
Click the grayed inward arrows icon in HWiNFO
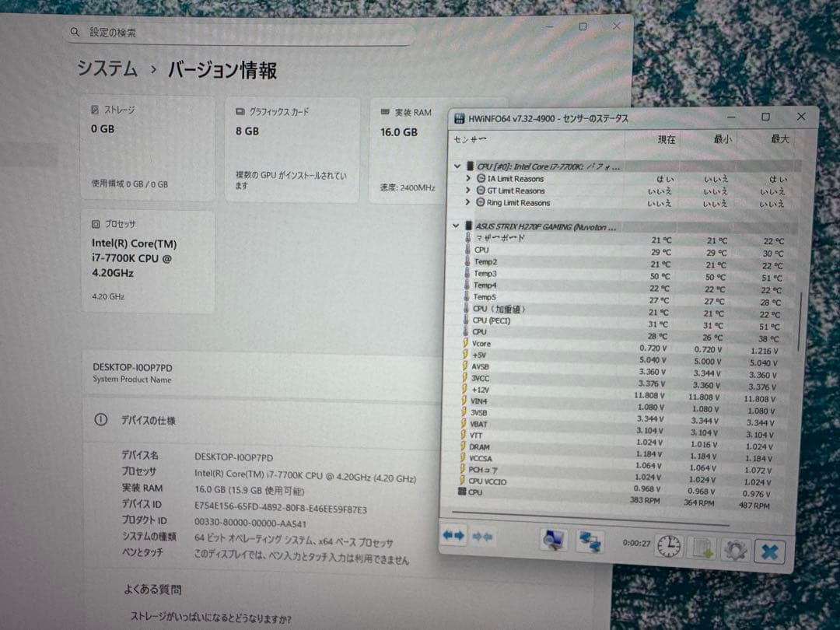484,537
